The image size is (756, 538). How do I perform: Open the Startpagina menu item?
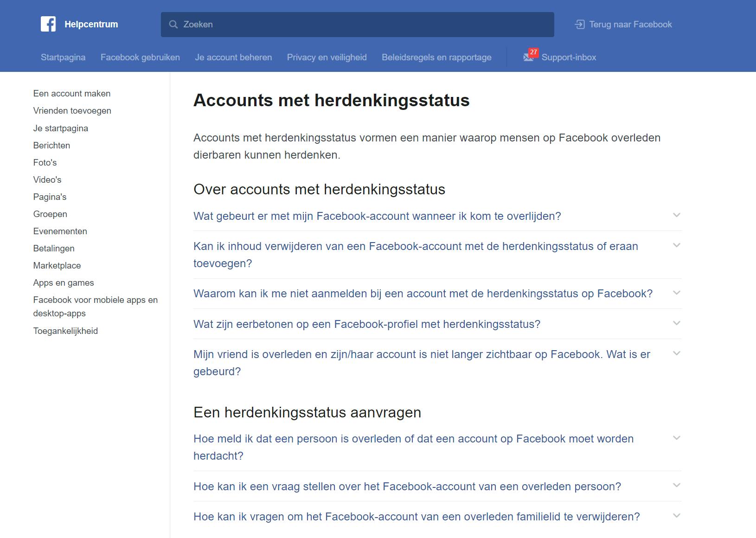pos(63,58)
